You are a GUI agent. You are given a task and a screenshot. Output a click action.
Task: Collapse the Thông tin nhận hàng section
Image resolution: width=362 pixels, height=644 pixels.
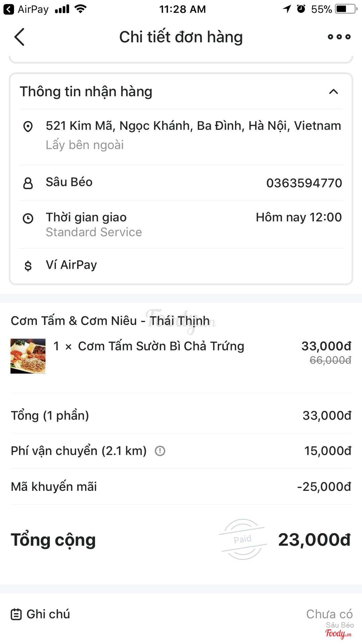click(334, 92)
